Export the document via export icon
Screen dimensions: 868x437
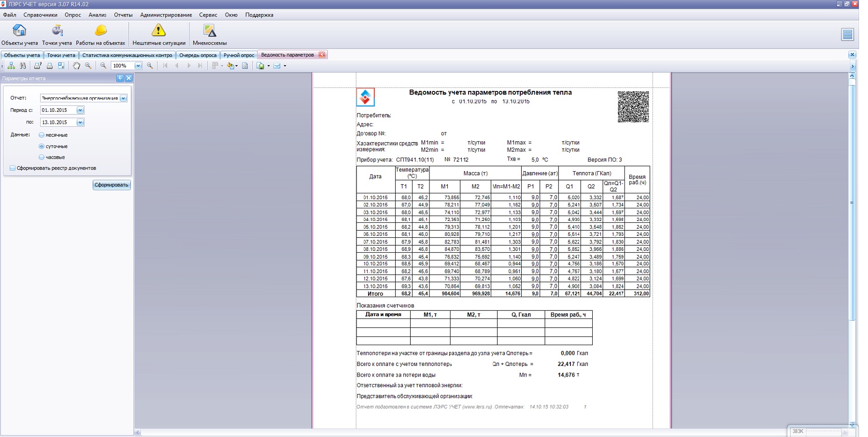click(x=261, y=66)
